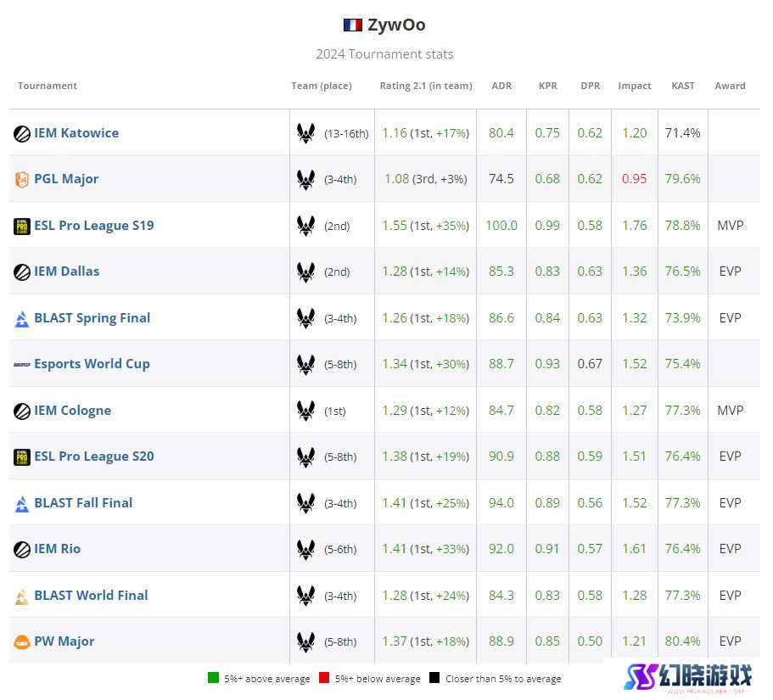
Task: Click the (13-16th) placement for IEM Katowice
Action: coord(346,133)
